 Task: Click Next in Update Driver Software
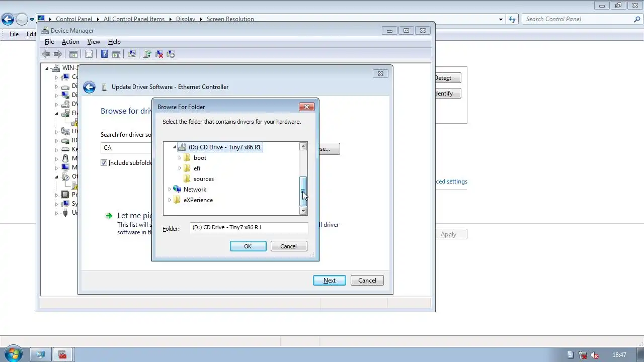tap(330, 281)
